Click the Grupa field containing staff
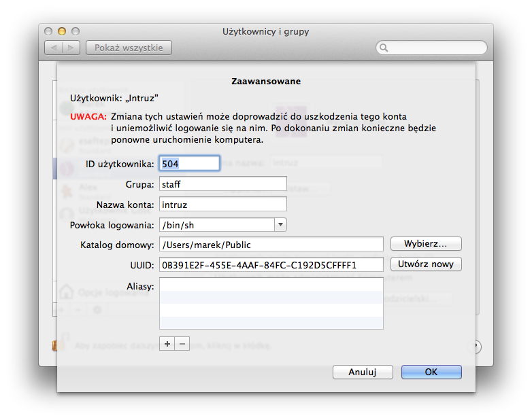The image size is (532, 420). 222,183
